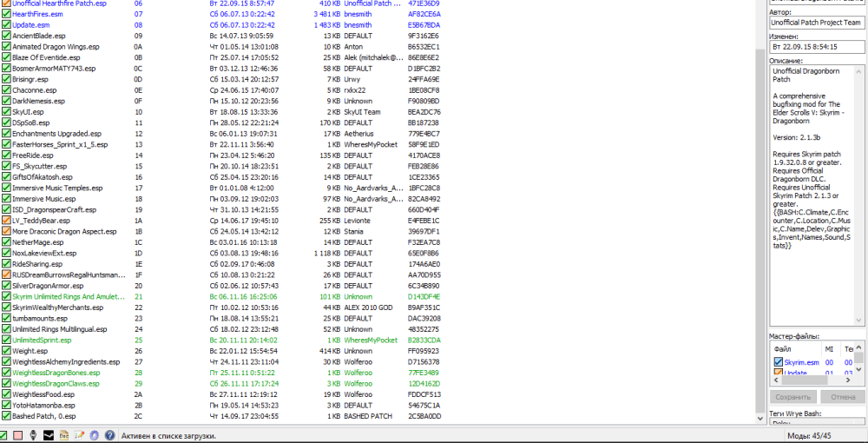
Task: Click the BASHED PATCH author cell
Action: coord(368,416)
